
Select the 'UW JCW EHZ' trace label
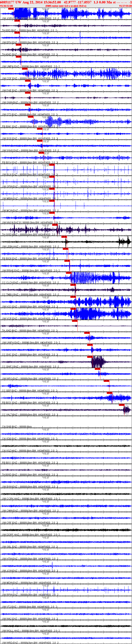point(30,571)
